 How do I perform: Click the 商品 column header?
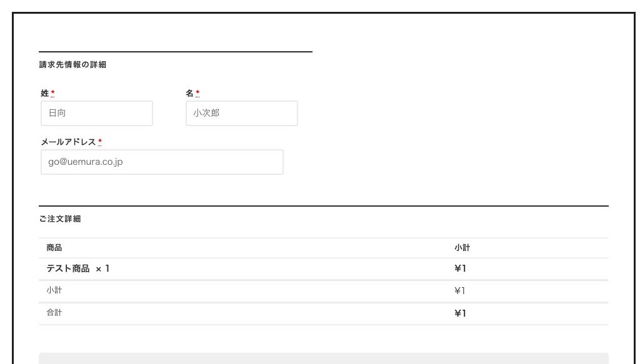54,248
